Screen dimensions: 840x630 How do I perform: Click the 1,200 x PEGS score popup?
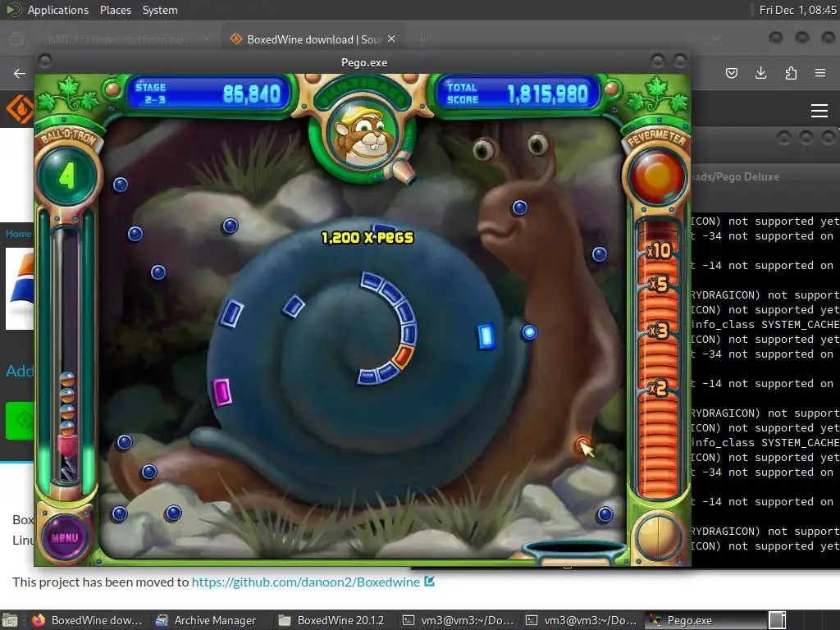[x=367, y=237]
